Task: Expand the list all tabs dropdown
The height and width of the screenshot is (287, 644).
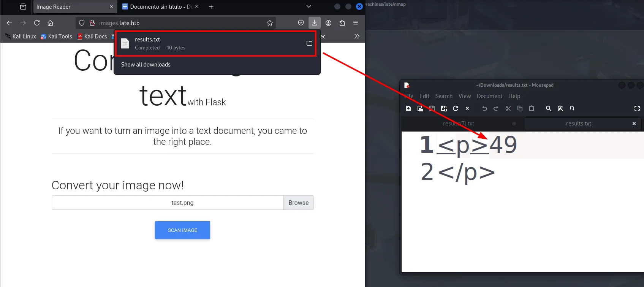Action: tap(309, 6)
